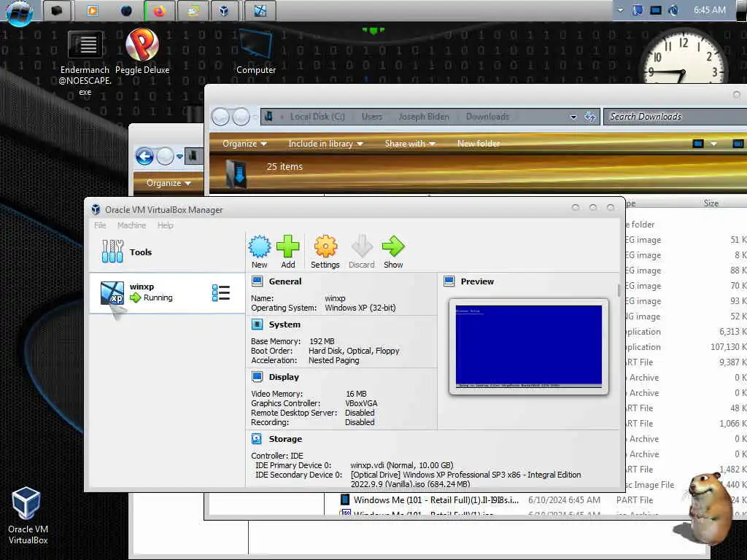747x560 pixels.
Task: Click the green Add machine icon
Action: coord(287,252)
